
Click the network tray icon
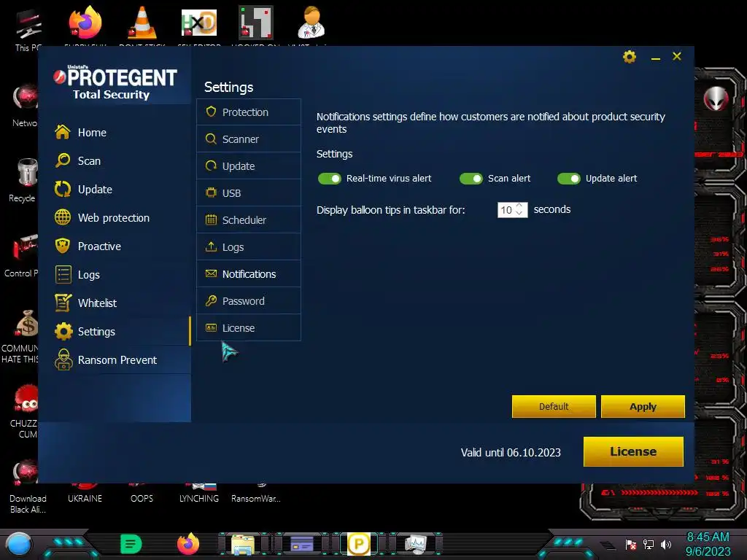649,544
